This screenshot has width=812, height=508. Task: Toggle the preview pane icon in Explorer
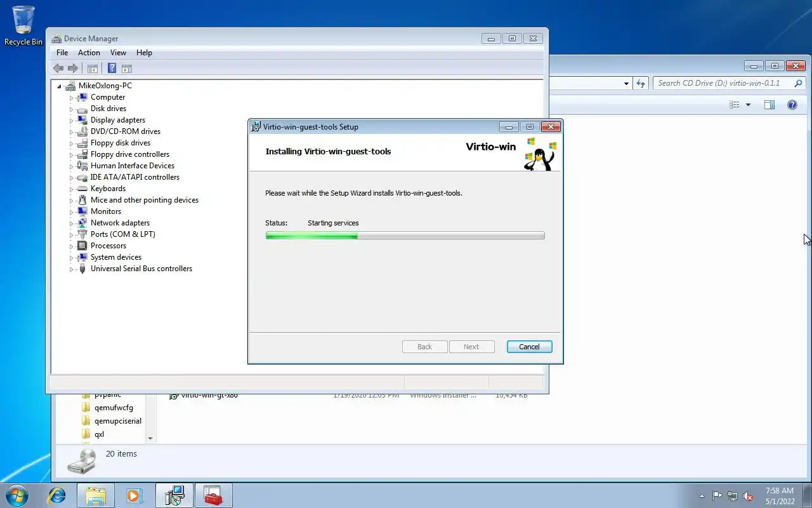[x=769, y=105]
